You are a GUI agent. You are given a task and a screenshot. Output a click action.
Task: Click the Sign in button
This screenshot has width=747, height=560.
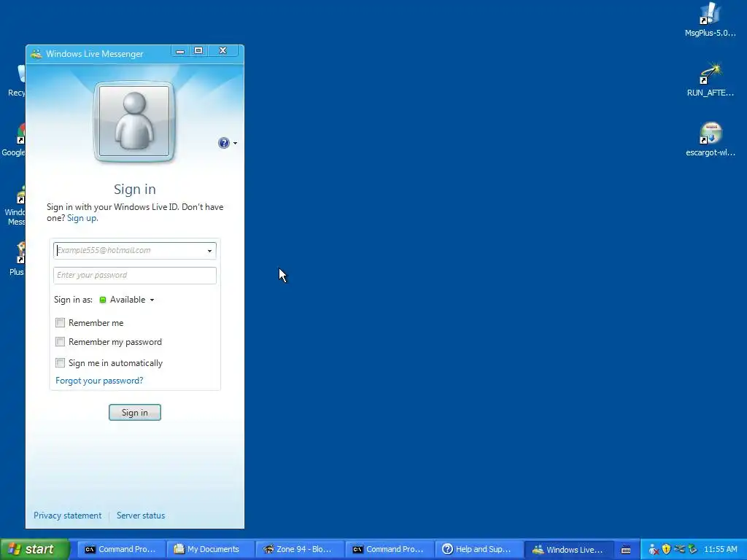click(135, 413)
